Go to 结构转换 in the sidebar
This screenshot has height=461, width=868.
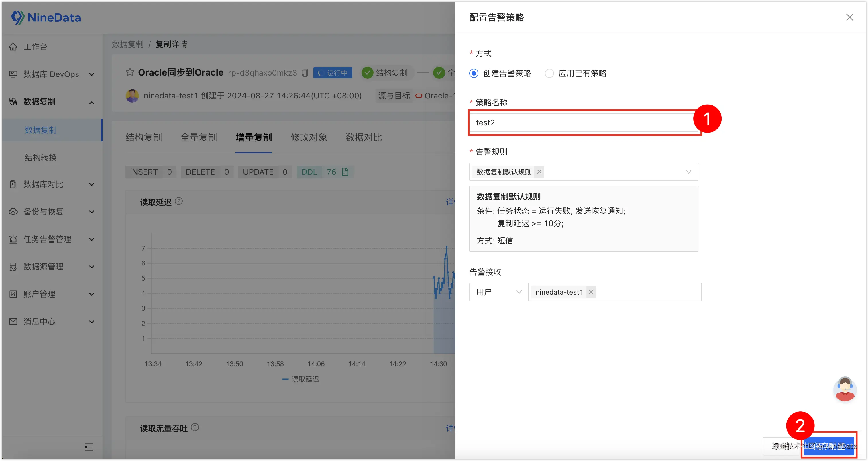coord(41,157)
